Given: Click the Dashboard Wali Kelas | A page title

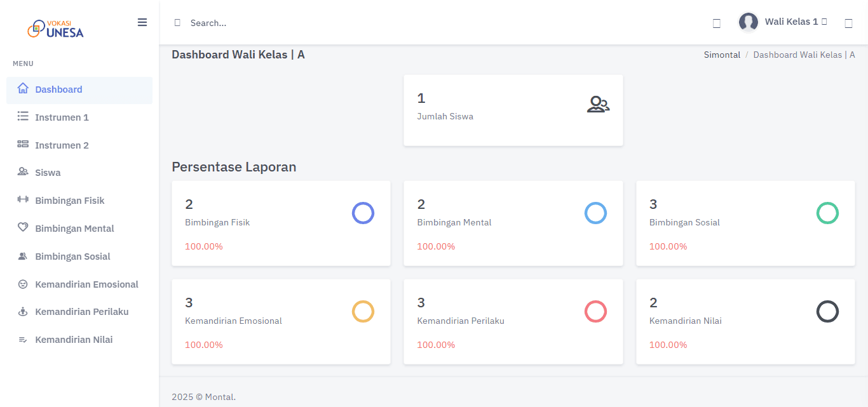Looking at the screenshot, I should pyautogui.click(x=238, y=55).
